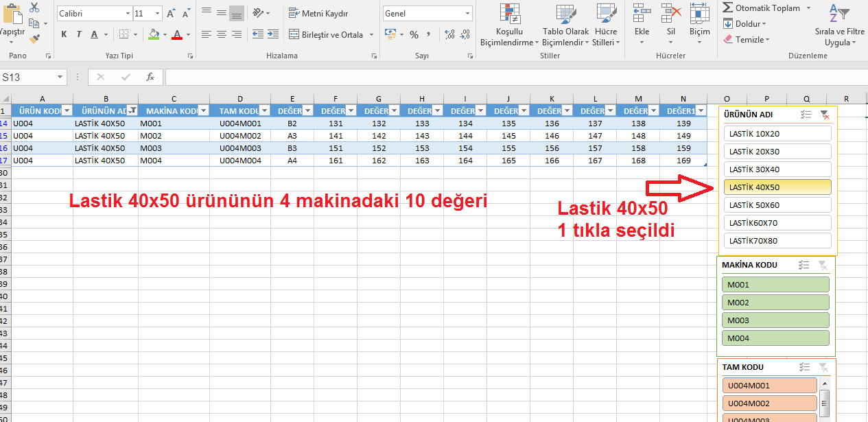The image size is (868, 422).
Task: Apply comma style
Action: [429, 34]
